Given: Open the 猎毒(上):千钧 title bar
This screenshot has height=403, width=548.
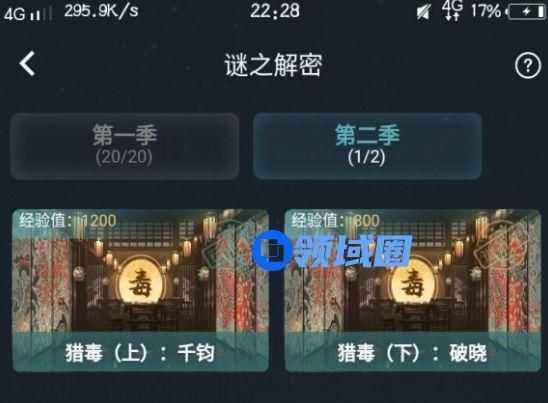Looking at the screenshot, I should pyautogui.click(x=140, y=353).
